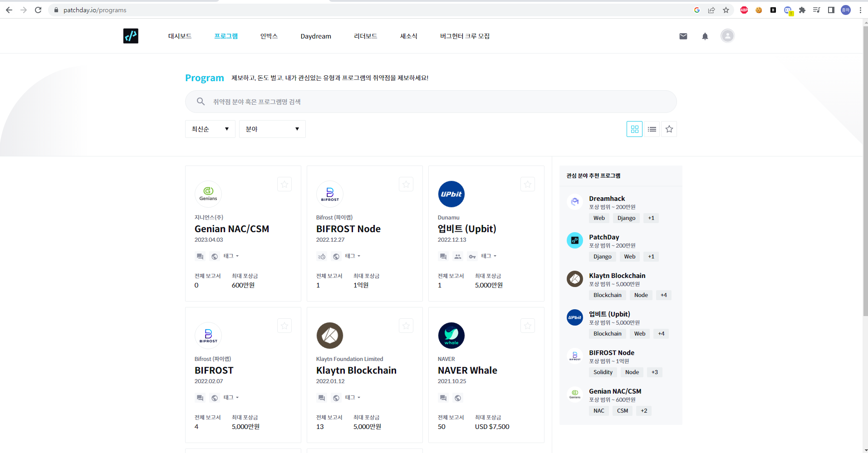Click globe icon on NAVER Whale card
The image size is (868, 453).
(458, 398)
